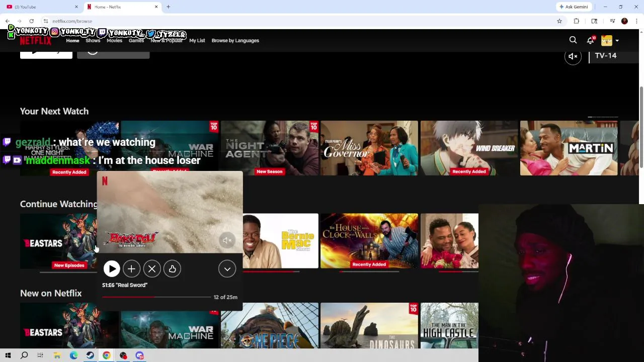The image size is (644, 362).
Task: Open Chrome media controls icon
Action: pos(612,21)
